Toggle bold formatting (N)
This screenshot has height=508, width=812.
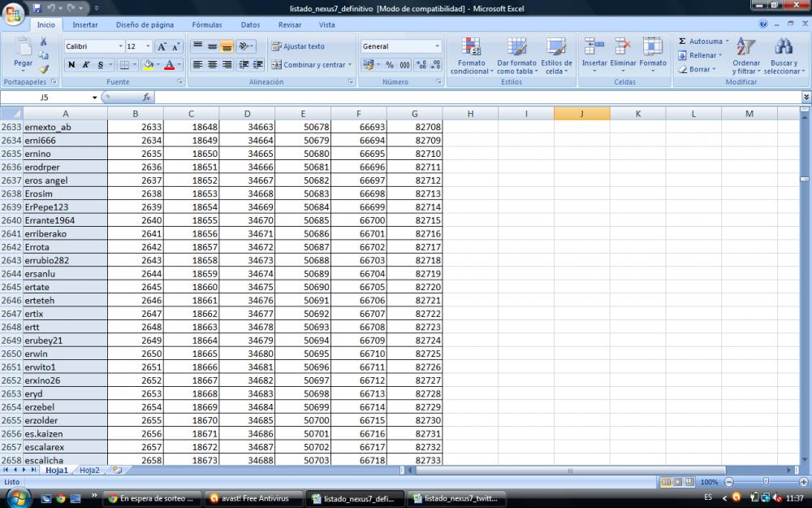[x=71, y=65]
